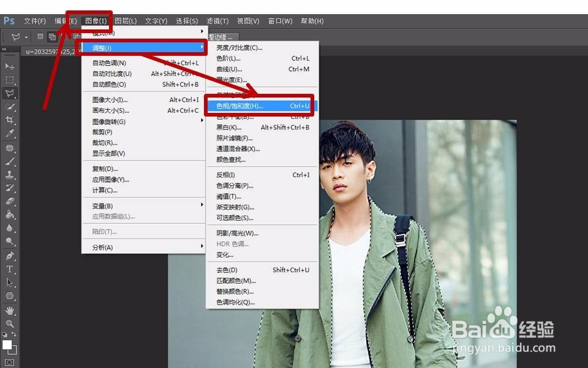588x368 pixels.
Task: Select the Paint Bucket tool
Action: [x=9, y=215]
